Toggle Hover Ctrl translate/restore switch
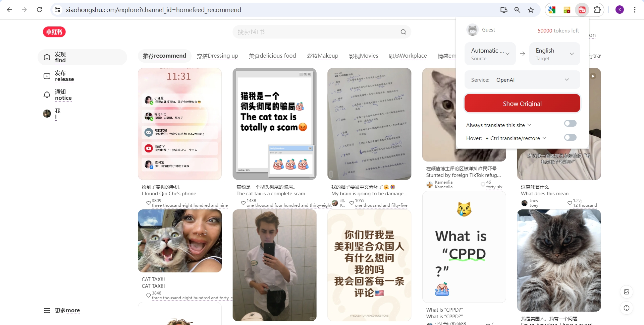 click(x=570, y=137)
